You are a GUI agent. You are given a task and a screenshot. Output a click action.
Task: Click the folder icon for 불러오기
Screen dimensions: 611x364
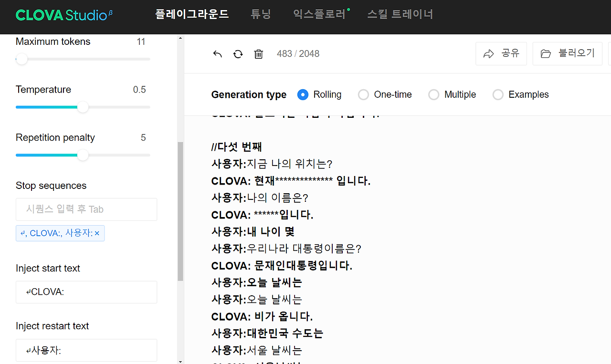(x=546, y=54)
